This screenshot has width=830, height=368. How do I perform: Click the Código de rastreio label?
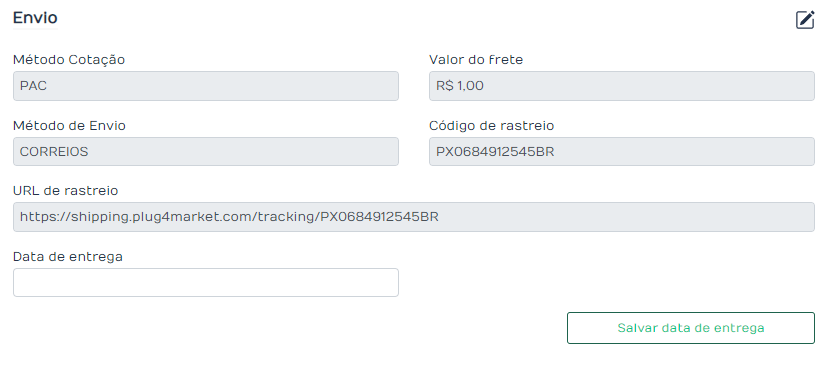[491, 126]
